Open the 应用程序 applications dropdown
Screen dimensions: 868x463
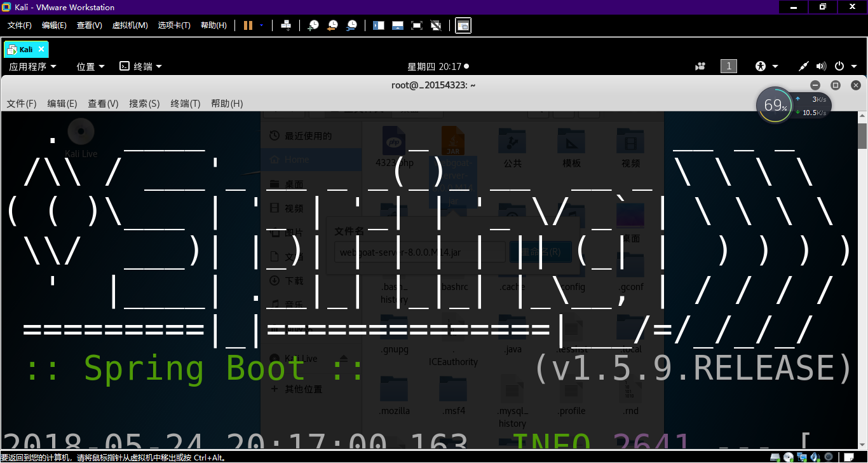(32, 66)
